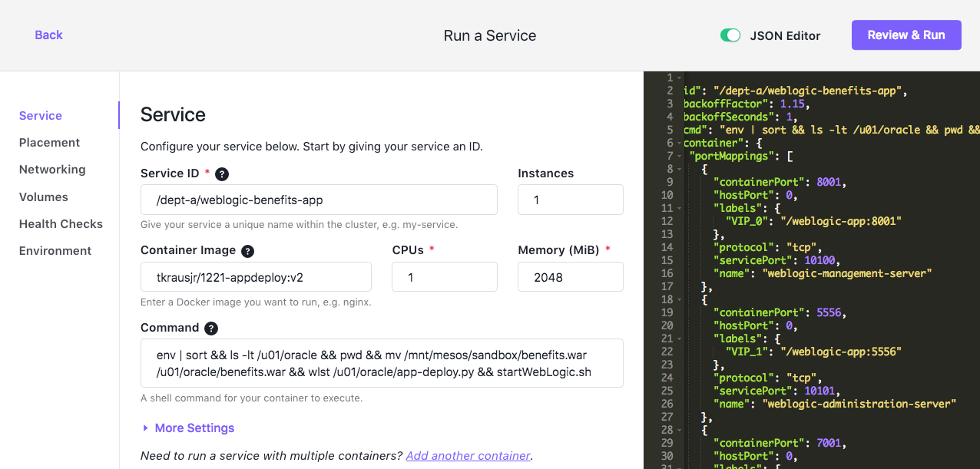980x469 pixels.
Task: Click the Container Image help icon
Action: [247, 251]
